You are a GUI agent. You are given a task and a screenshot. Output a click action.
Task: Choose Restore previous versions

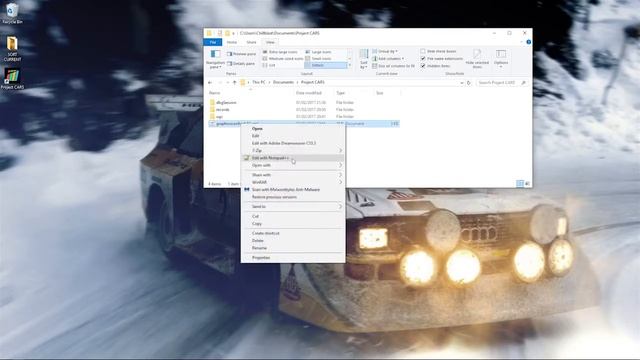tap(293, 197)
